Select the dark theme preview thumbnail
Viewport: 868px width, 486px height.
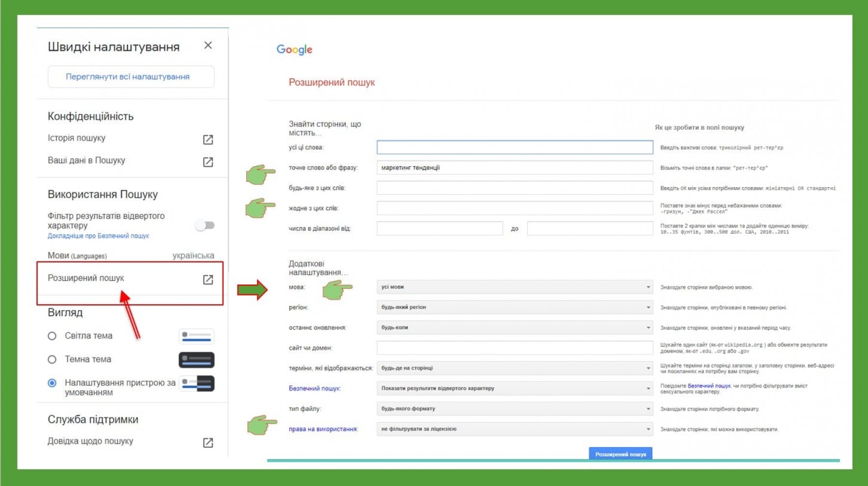(196, 360)
